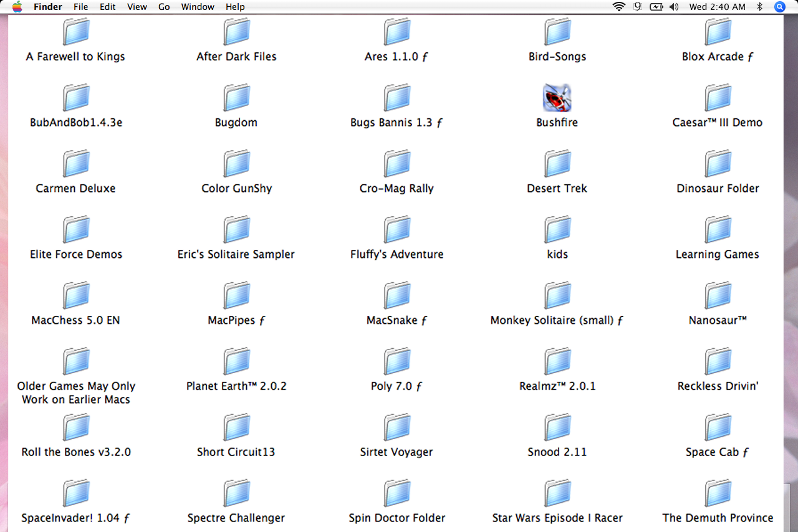Select the Eric's Solitaire Sampler folder icon
This screenshot has width=798, height=532.
pyautogui.click(x=237, y=229)
